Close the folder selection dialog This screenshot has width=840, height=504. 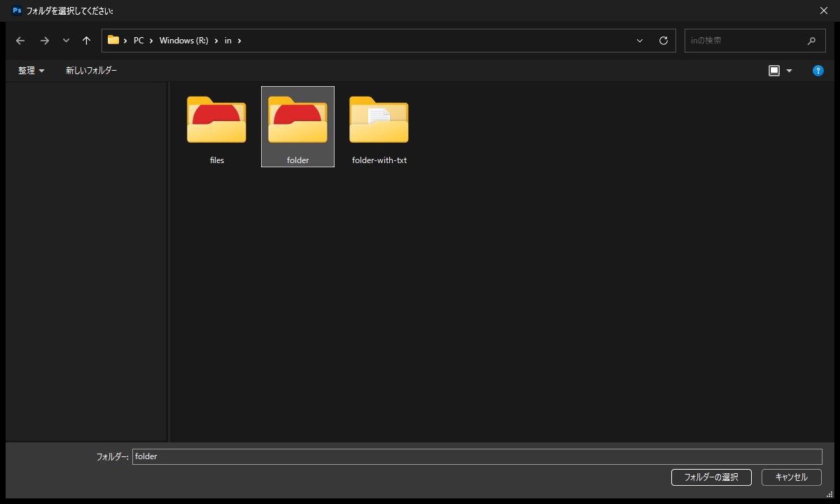click(x=824, y=10)
